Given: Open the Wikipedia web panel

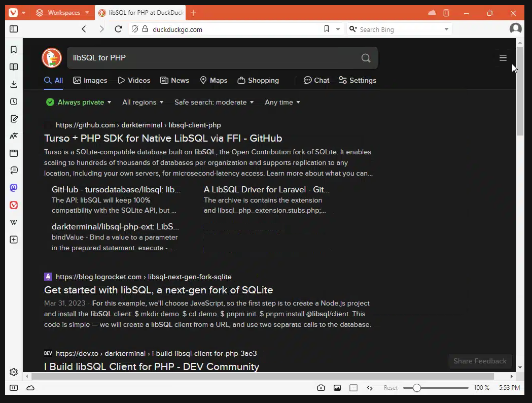Looking at the screenshot, I should tap(14, 222).
